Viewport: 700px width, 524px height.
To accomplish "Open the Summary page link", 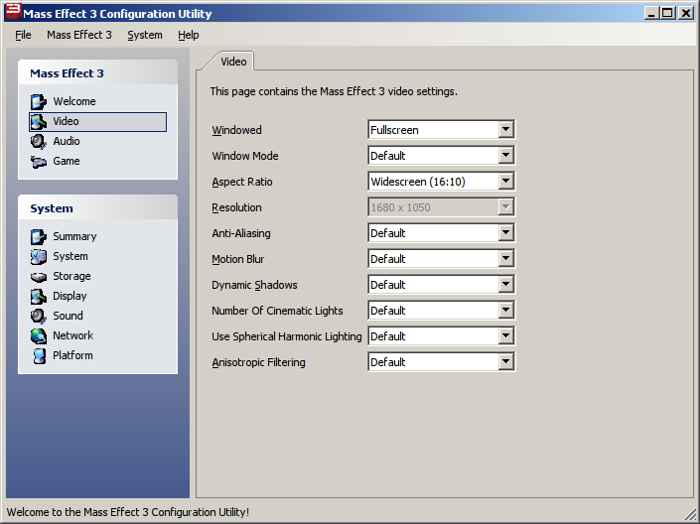I will pyautogui.click(x=75, y=237).
